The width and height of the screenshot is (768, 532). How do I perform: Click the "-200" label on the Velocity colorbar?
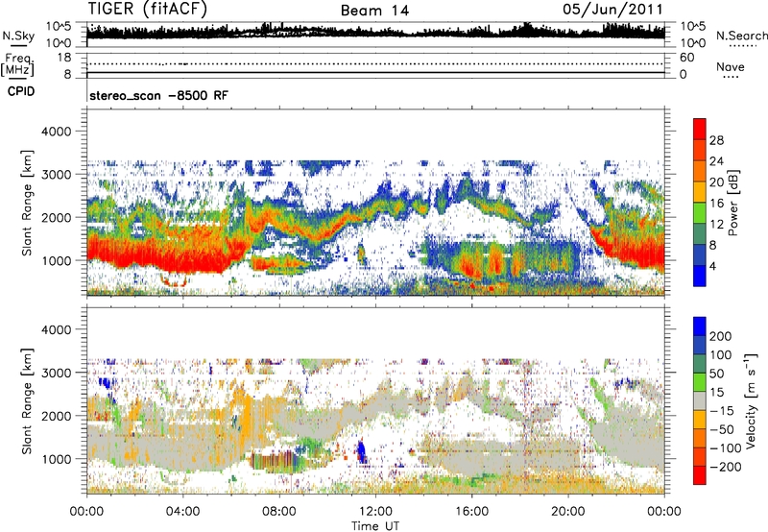(726, 467)
